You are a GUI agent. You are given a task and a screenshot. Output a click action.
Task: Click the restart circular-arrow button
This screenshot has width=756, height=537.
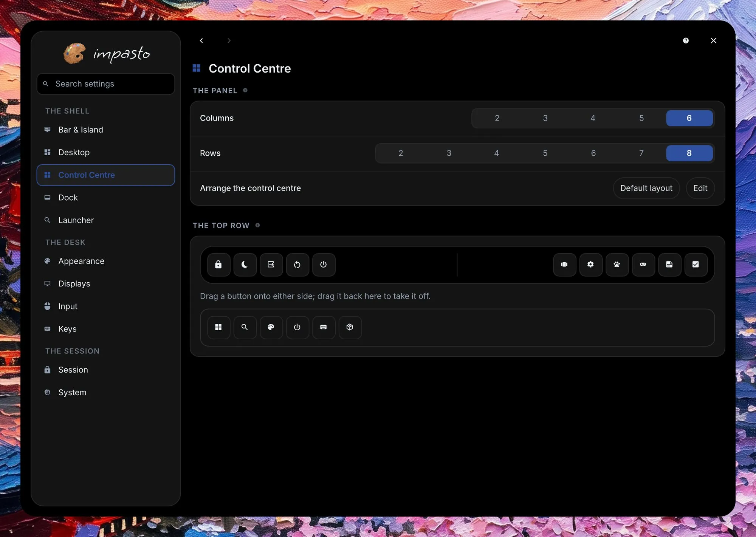[297, 265]
